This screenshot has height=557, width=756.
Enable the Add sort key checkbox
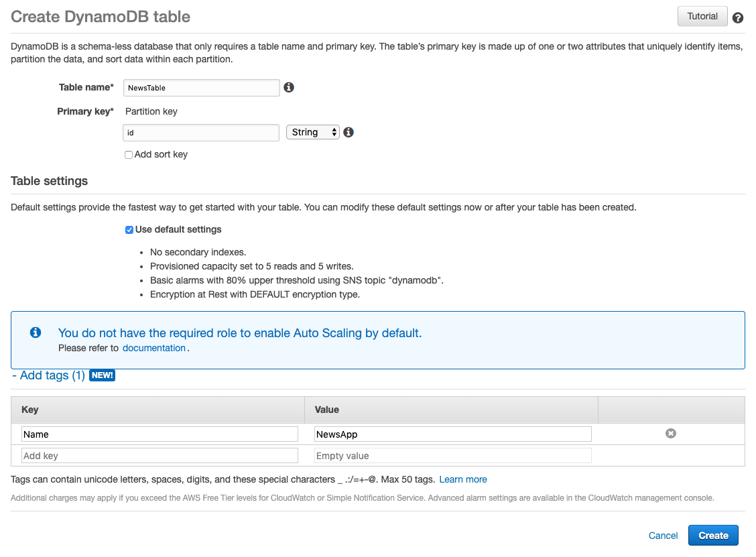point(129,155)
